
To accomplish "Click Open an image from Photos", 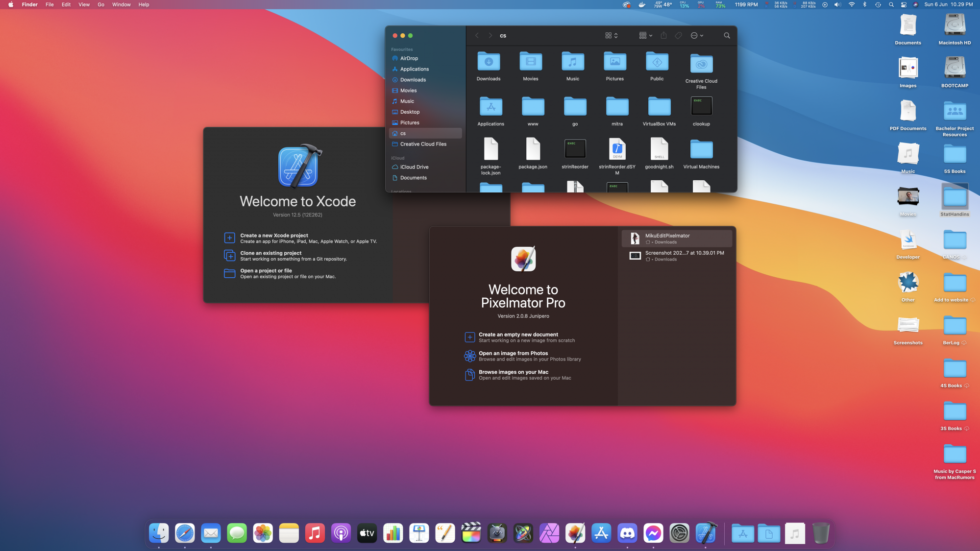I will point(522,356).
